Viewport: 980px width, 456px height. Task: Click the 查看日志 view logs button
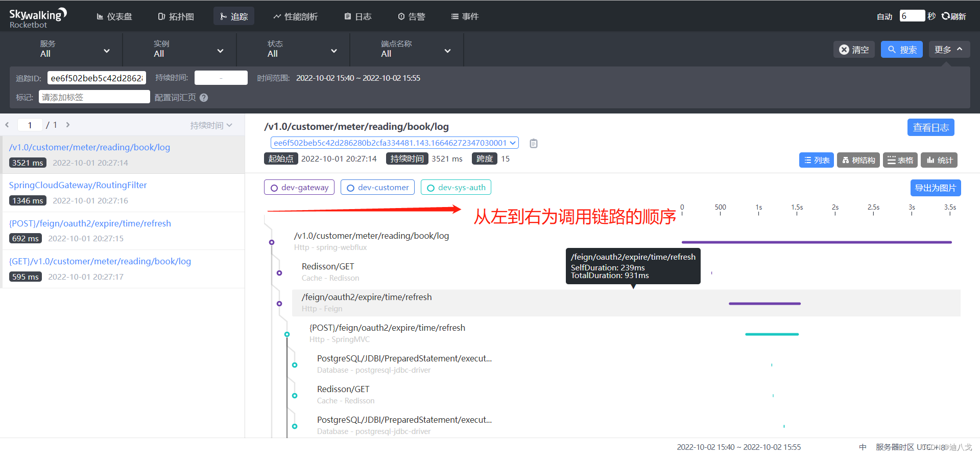(930, 127)
